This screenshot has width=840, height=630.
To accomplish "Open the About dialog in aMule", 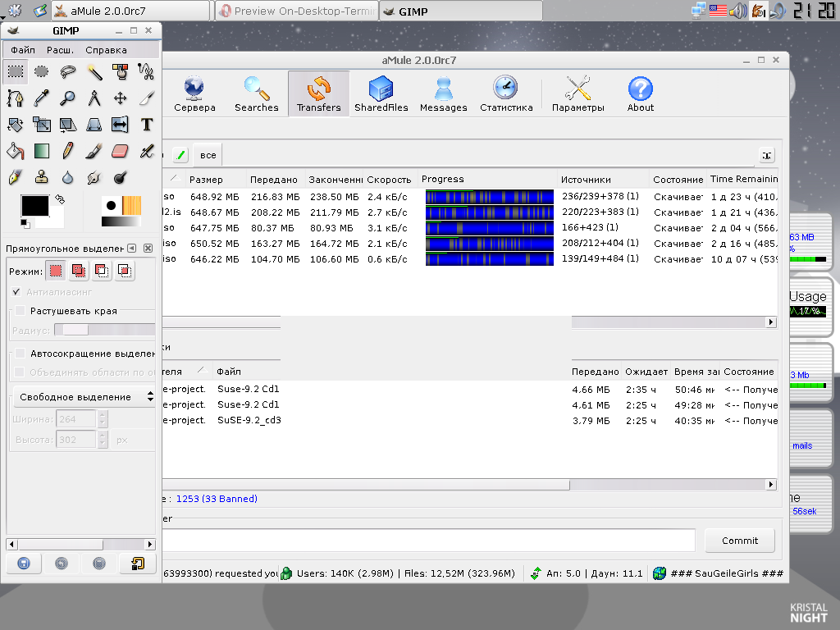I will click(640, 94).
